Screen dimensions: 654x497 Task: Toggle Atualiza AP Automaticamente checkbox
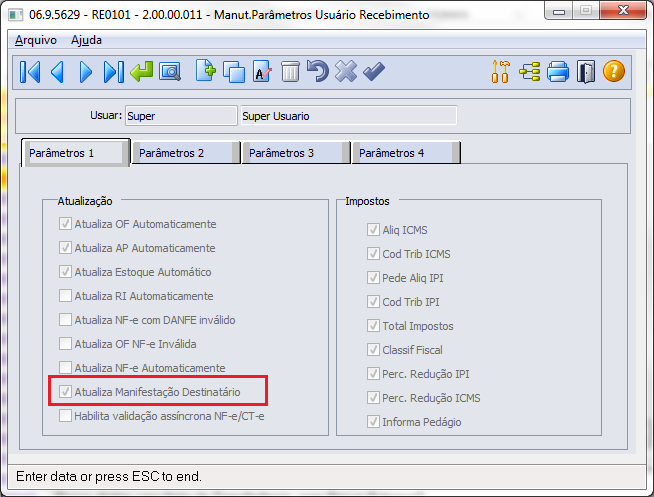coord(65,248)
